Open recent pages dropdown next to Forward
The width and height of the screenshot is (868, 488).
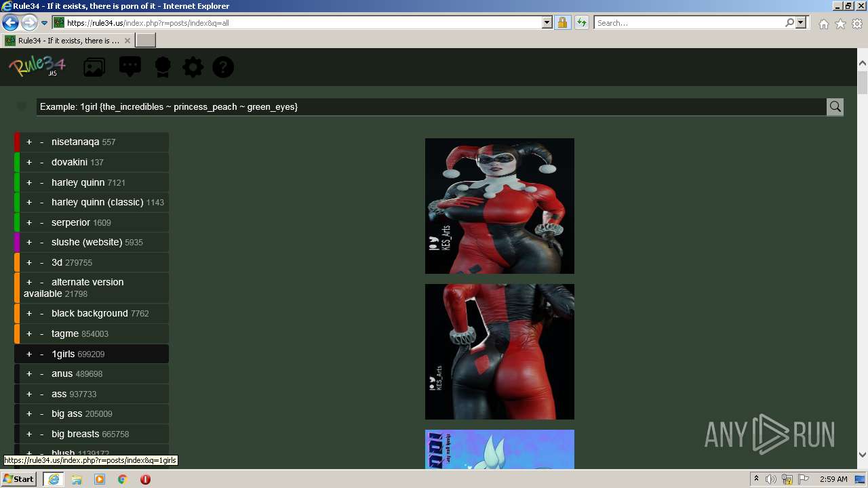click(44, 22)
